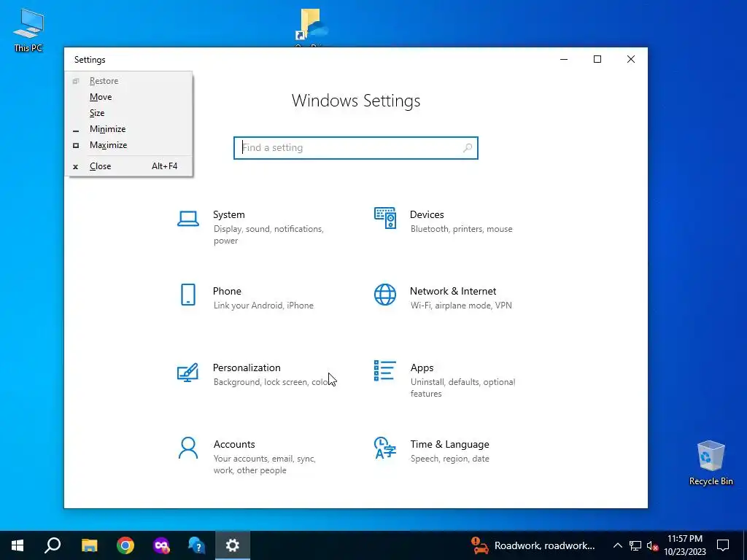Open the Devices settings heading
747x560 pixels.
click(x=427, y=215)
